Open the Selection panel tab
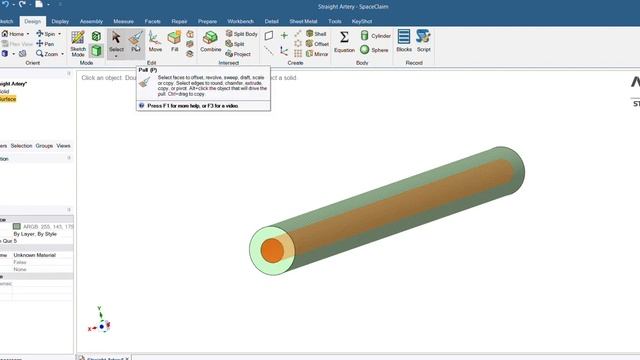This screenshot has height=360, width=640. coord(21,146)
